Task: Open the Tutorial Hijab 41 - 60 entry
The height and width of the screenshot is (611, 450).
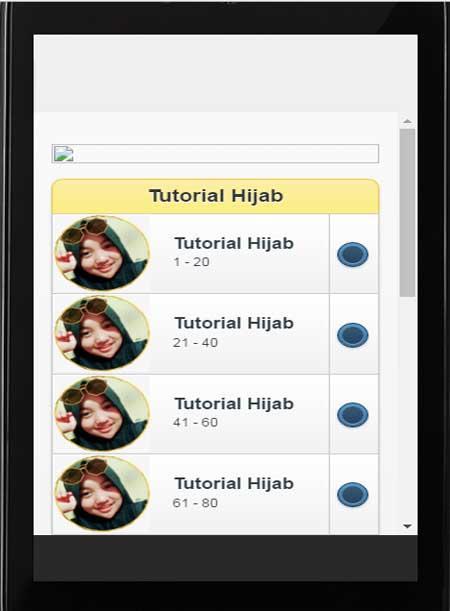Action: click(191, 414)
